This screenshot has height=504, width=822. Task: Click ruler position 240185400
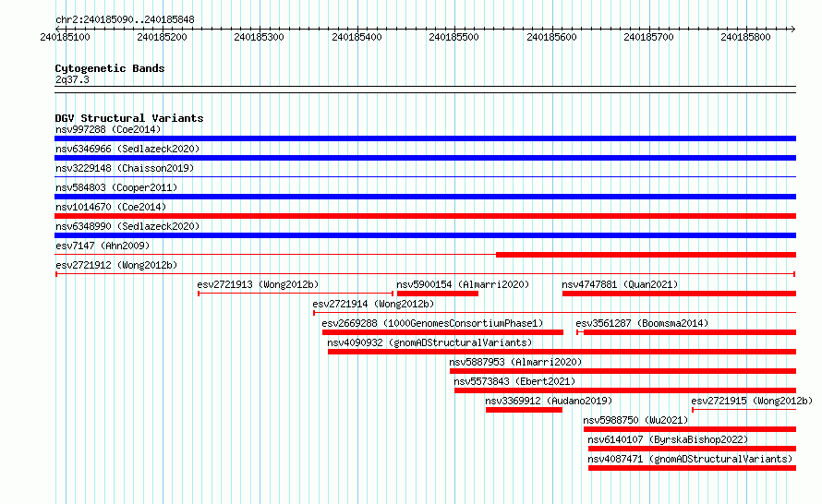point(357,37)
